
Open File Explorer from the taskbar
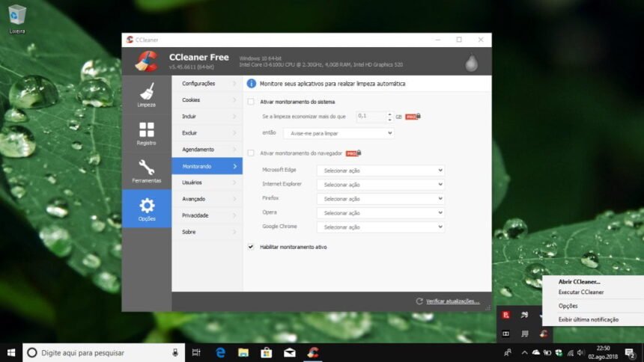click(243, 352)
